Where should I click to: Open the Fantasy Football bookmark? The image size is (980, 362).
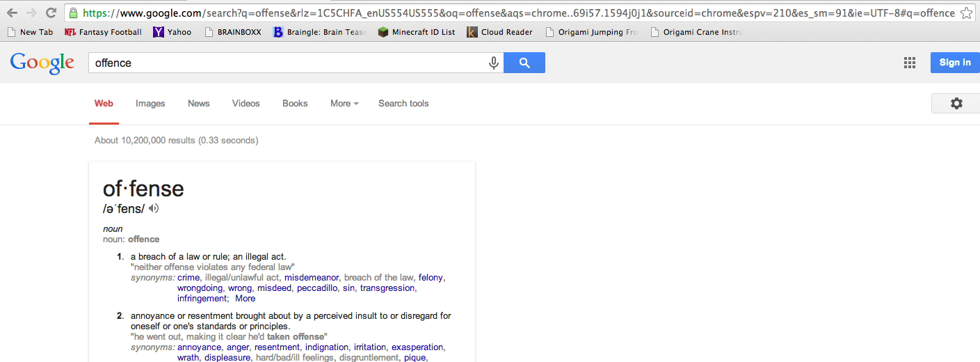[103, 32]
